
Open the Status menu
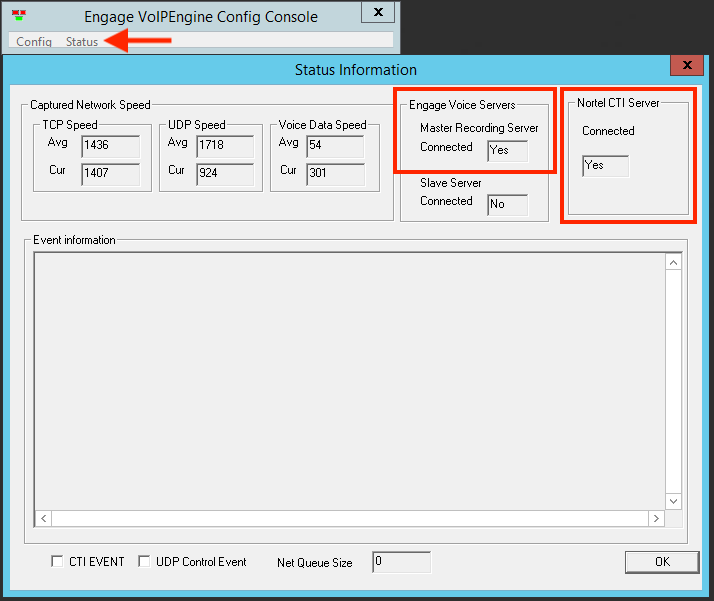click(82, 41)
